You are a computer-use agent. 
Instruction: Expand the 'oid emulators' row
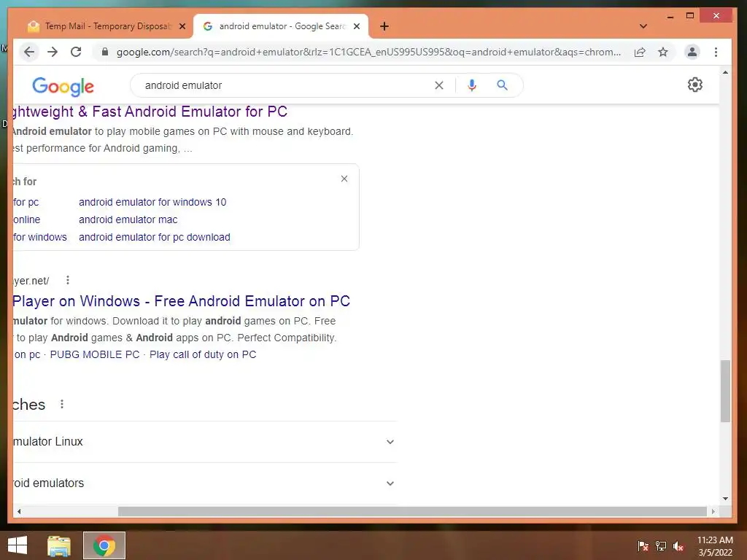point(205,483)
